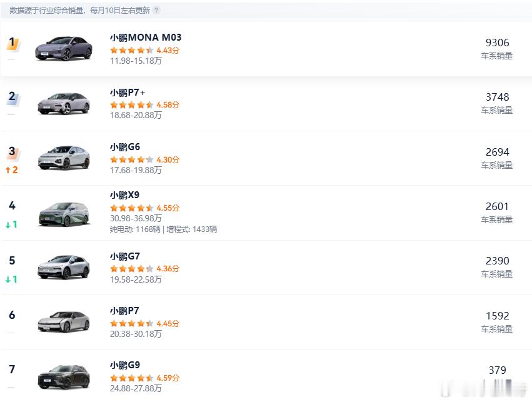
Task: Click the down arrow rank change for 小鹏G7
Action: 11,279
